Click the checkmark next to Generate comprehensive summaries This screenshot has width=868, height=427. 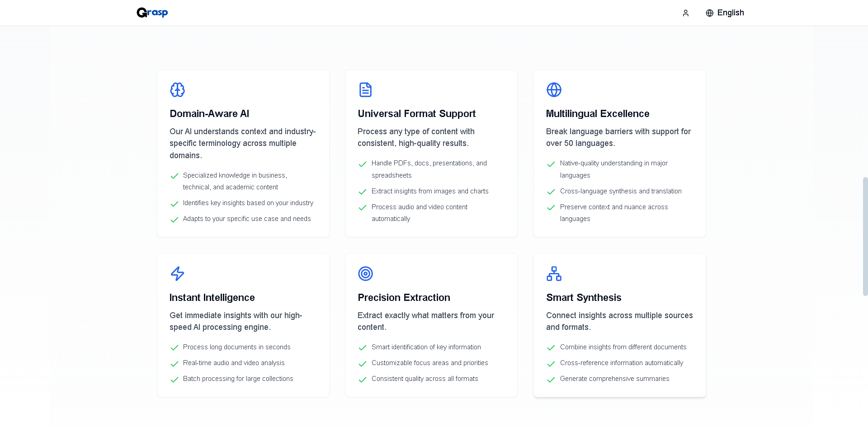coord(551,380)
